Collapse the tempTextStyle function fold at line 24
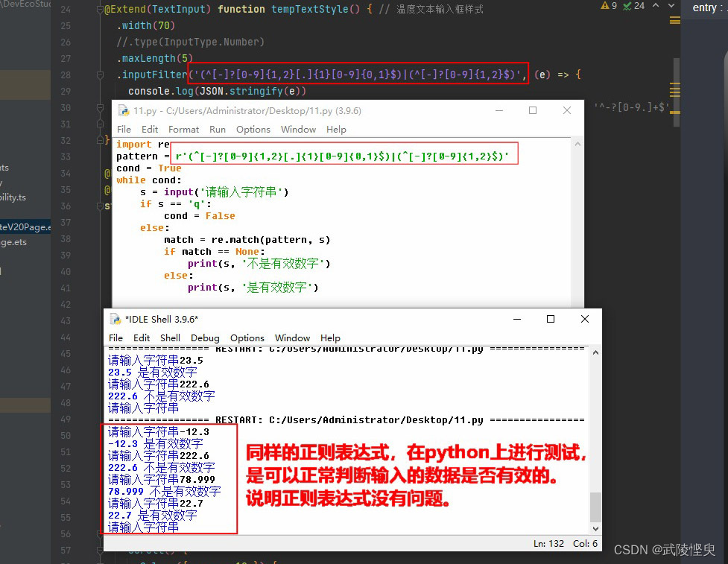728x564 pixels. point(101,9)
